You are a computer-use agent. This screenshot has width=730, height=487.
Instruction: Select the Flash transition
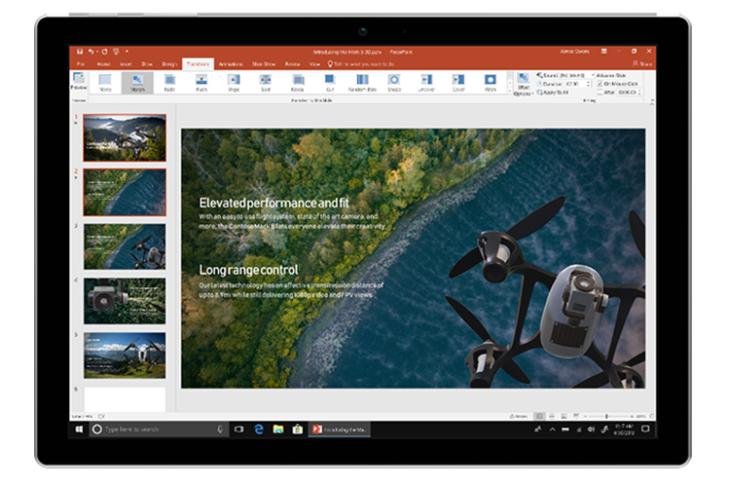[x=490, y=83]
